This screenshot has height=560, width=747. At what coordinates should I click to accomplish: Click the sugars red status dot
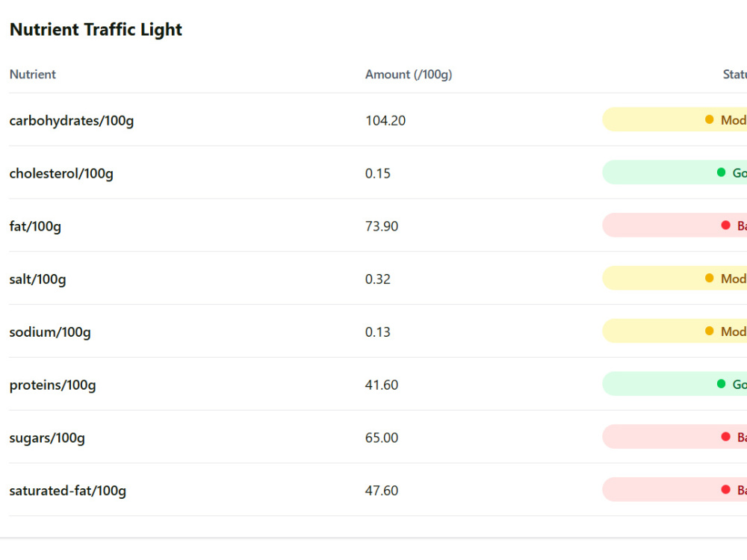pos(726,437)
